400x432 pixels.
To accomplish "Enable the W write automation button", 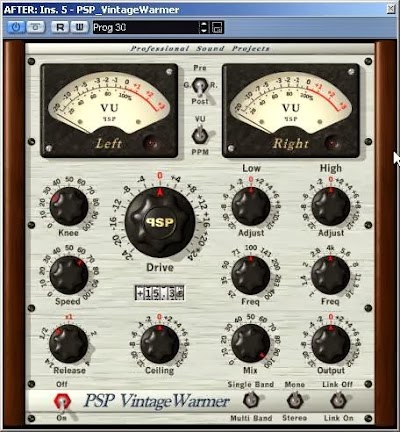I will [79, 27].
